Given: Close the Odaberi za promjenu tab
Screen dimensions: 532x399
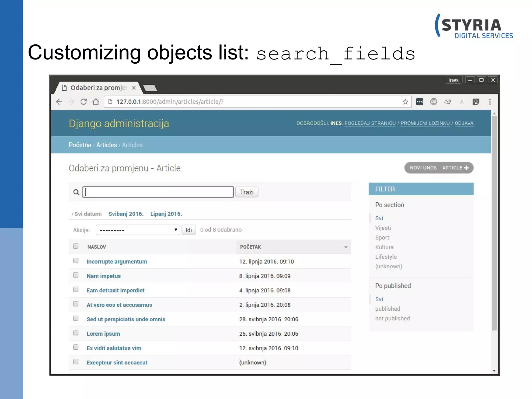Looking at the screenshot, I should [134, 88].
